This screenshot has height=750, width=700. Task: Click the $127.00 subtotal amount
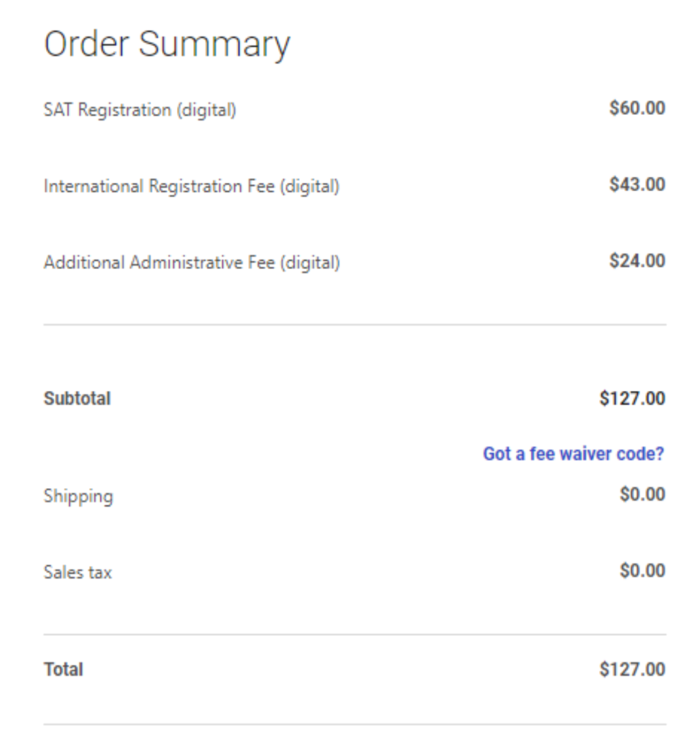click(632, 399)
